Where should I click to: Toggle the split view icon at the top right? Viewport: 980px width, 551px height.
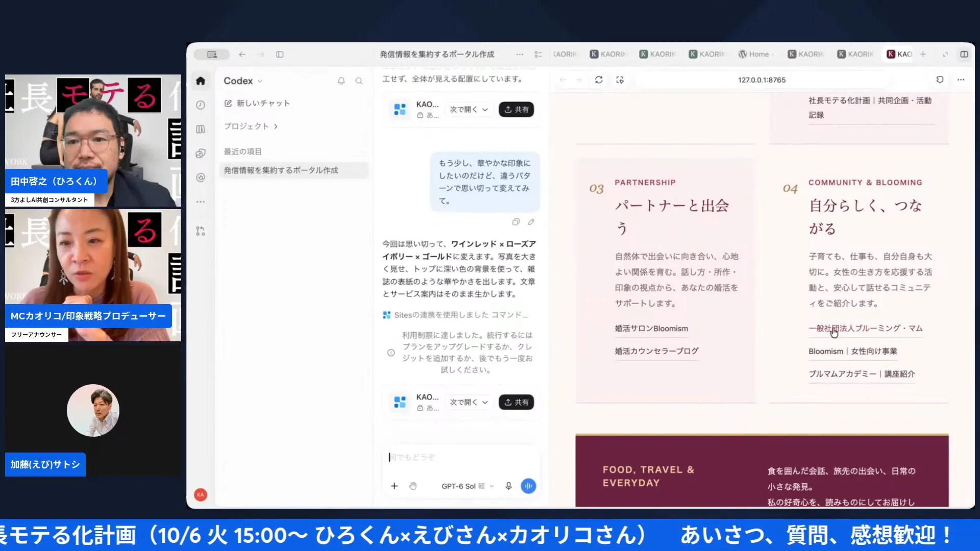[x=964, y=54]
